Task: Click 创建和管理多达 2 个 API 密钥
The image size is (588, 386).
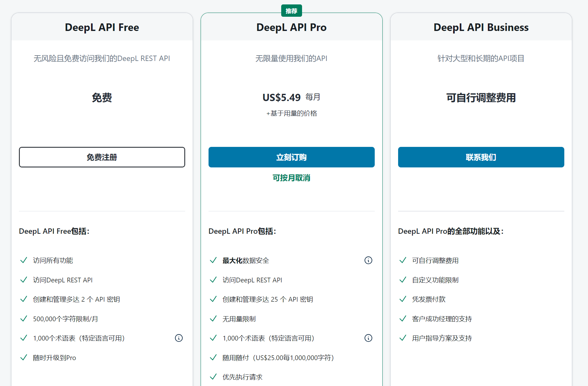Action: pos(76,299)
